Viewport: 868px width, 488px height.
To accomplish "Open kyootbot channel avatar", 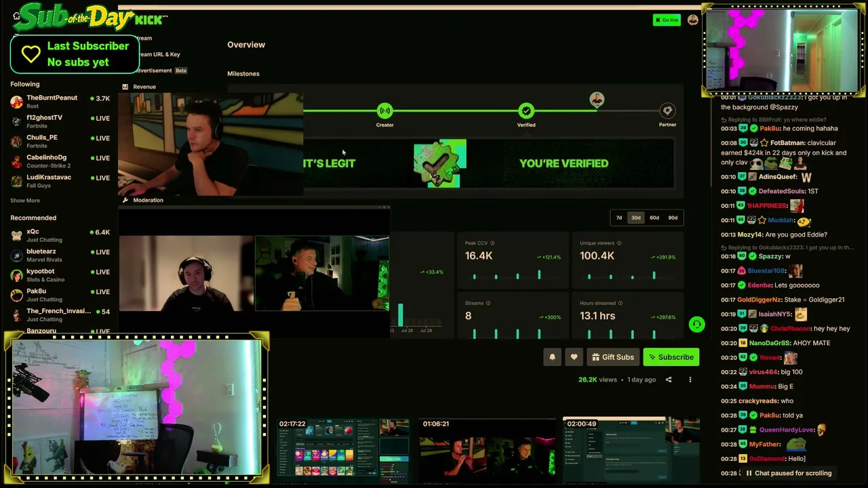I will coord(16,275).
